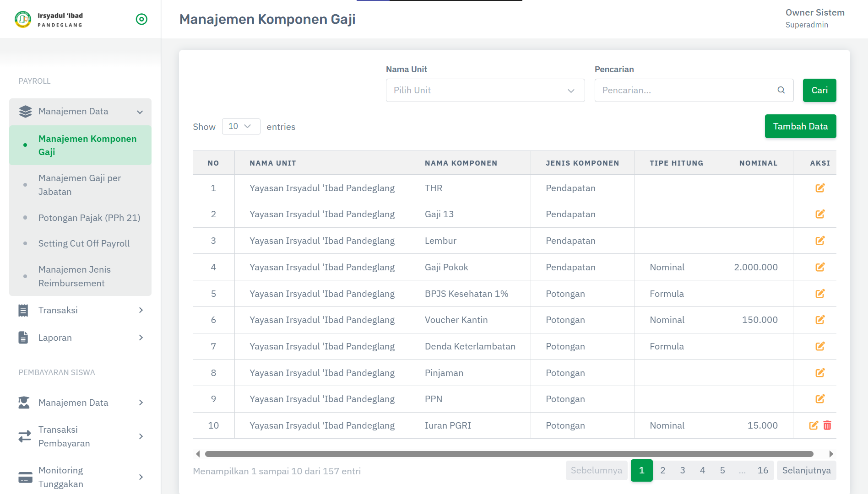The height and width of the screenshot is (494, 868).
Task: Expand Monitoring Tunggakan menu
Action: (x=81, y=477)
